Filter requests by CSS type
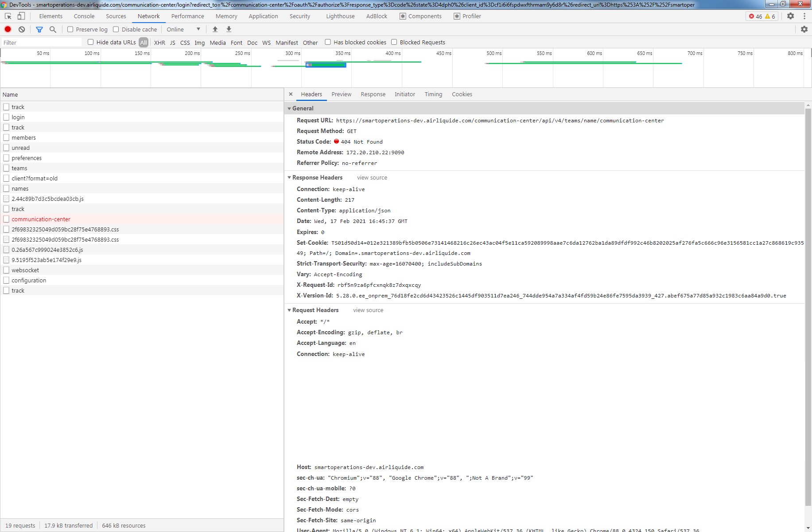The height and width of the screenshot is (532, 812). tap(185, 43)
